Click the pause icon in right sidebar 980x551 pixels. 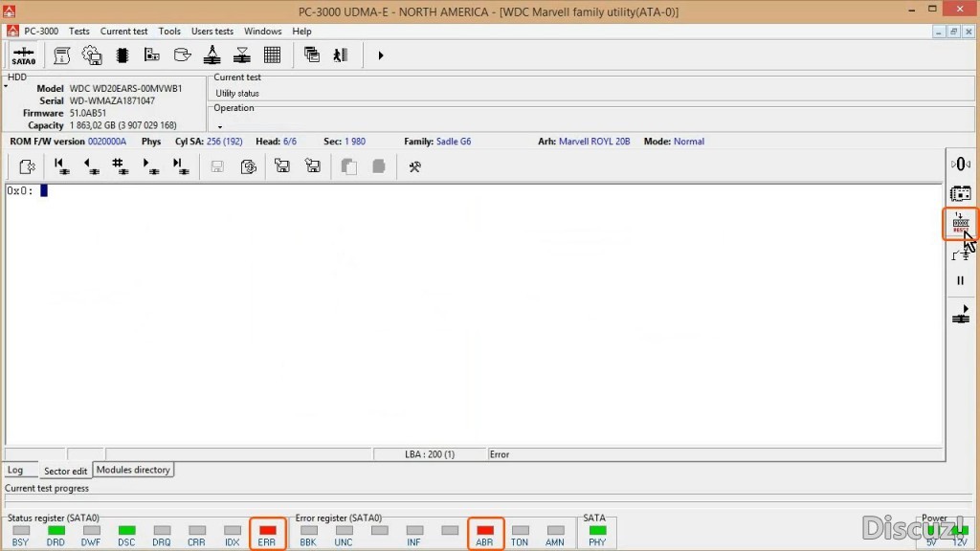(x=961, y=281)
